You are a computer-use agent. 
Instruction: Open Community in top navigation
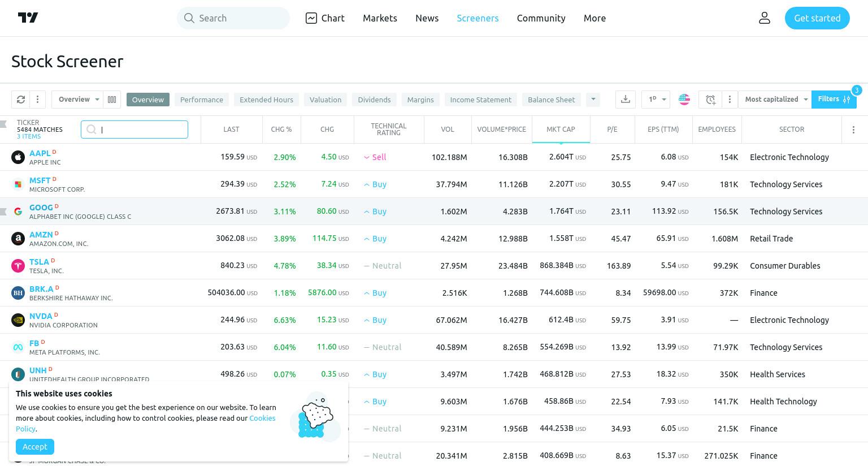click(541, 18)
